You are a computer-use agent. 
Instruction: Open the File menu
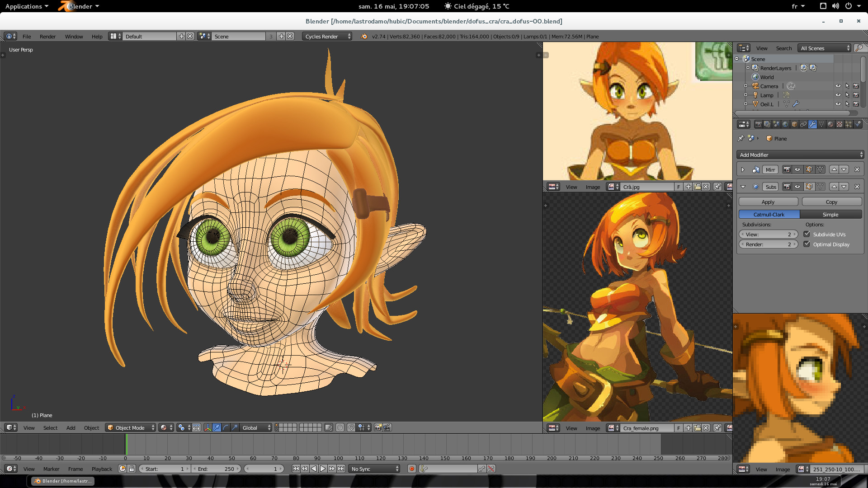tap(27, 36)
